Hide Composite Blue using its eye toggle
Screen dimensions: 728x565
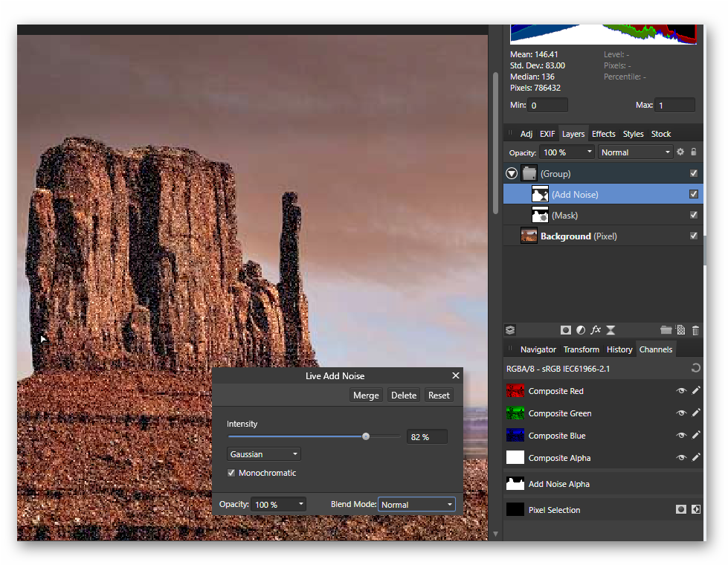coord(680,435)
